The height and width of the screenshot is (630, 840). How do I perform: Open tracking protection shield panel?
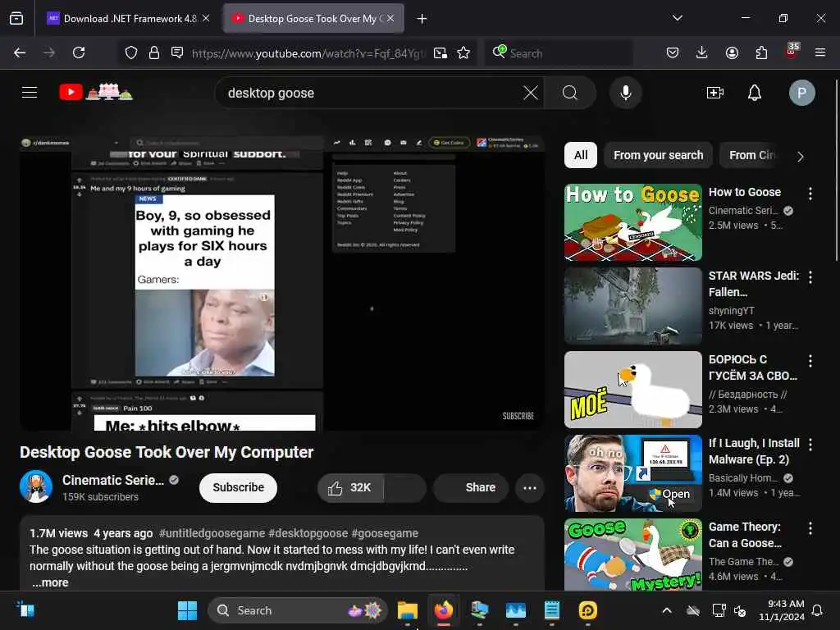[x=131, y=52]
